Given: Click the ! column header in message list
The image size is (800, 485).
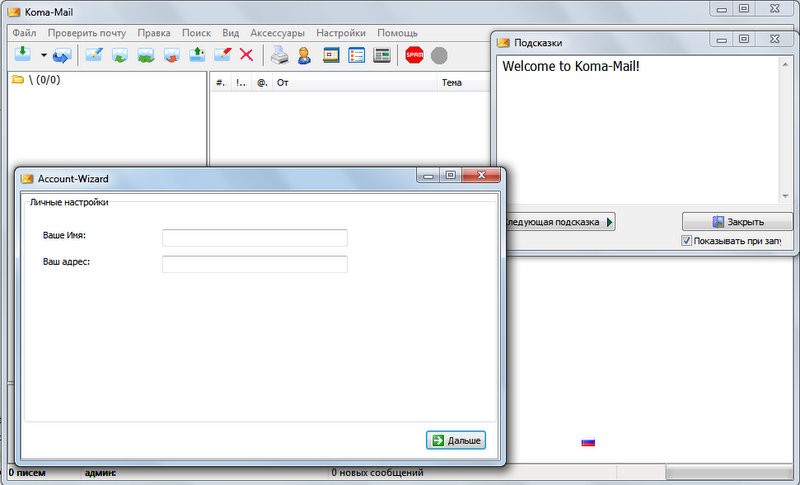Looking at the screenshot, I should pos(241,83).
